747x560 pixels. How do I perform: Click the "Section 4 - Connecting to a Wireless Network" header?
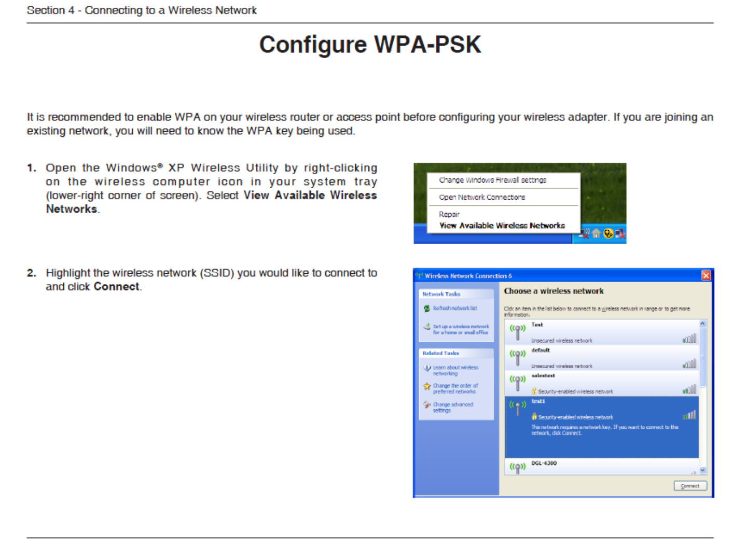[x=142, y=10]
